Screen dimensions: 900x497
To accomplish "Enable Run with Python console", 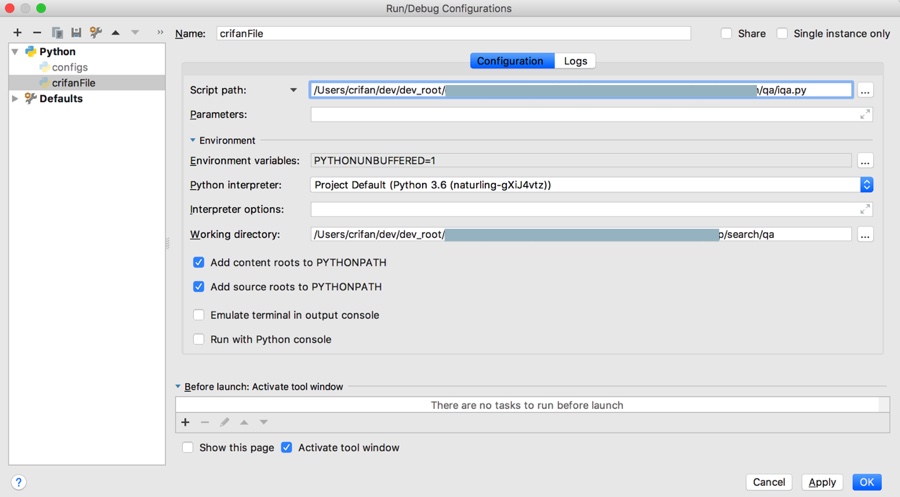I will pyautogui.click(x=199, y=339).
